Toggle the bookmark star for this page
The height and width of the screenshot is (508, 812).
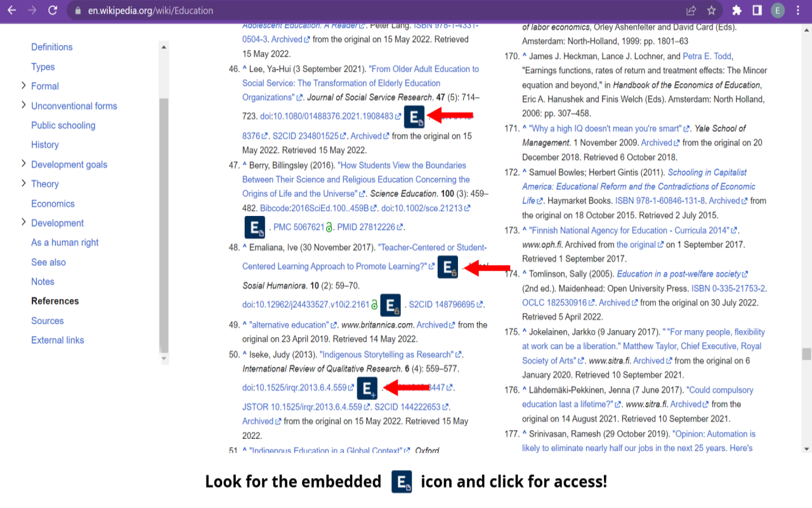711,10
